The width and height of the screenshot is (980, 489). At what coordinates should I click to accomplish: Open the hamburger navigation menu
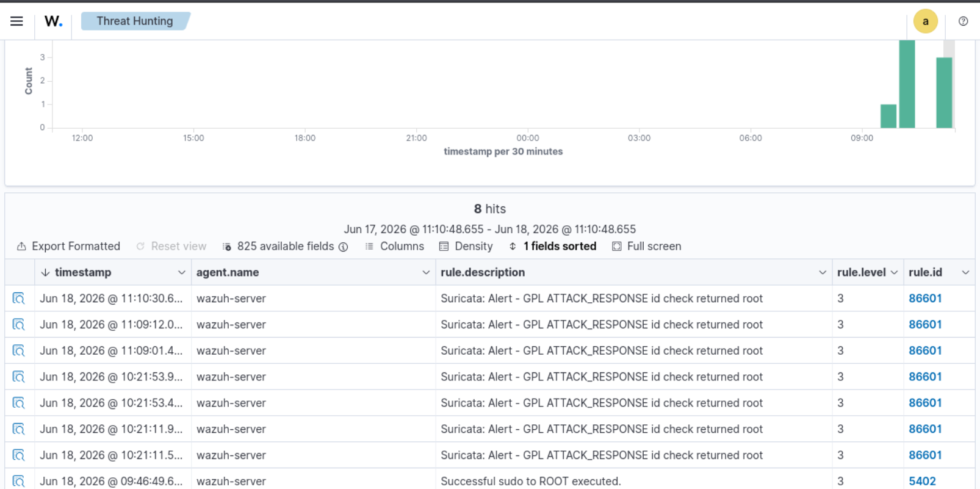16,21
